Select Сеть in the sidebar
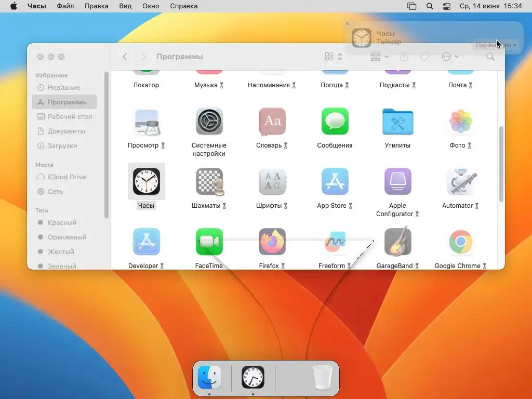The width and height of the screenshot is (532, 399). click(65, 191)
